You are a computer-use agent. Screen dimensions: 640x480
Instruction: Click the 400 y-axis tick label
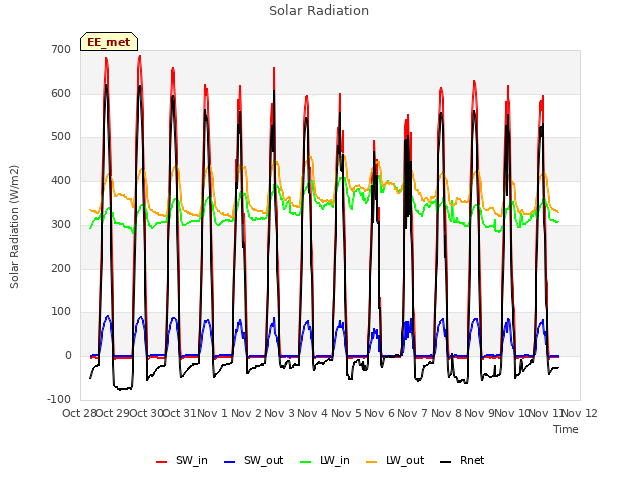(61, 180)
